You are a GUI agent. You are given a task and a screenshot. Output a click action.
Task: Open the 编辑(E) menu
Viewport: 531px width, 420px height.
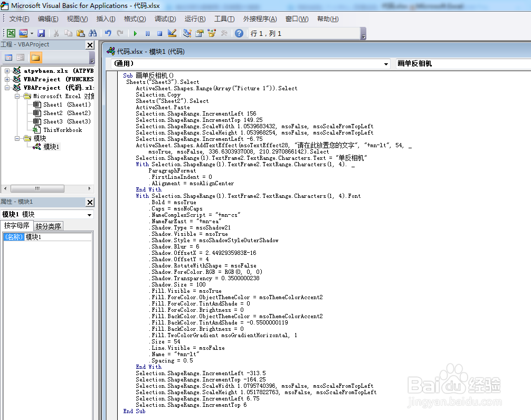tap(48, 19)
